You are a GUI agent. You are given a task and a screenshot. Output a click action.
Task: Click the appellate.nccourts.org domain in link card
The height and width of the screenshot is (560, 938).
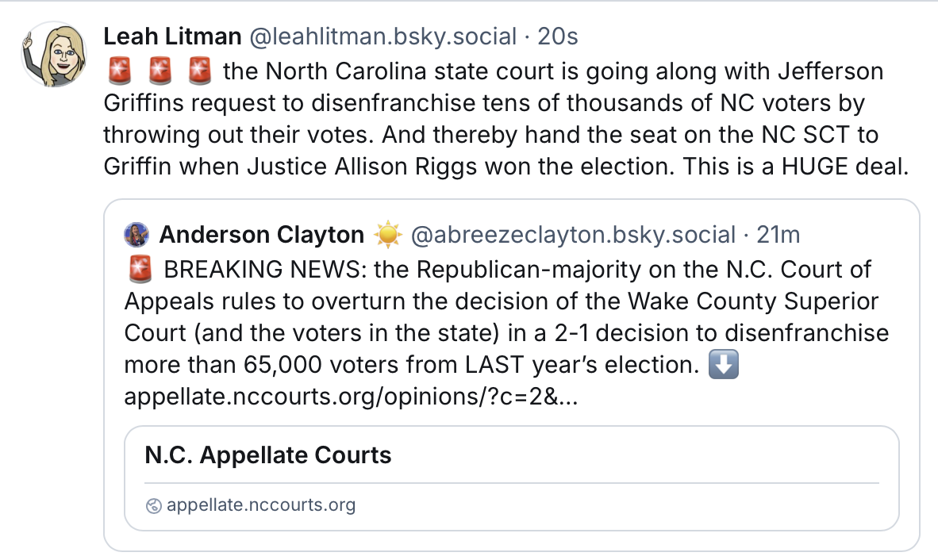(261, 505)
